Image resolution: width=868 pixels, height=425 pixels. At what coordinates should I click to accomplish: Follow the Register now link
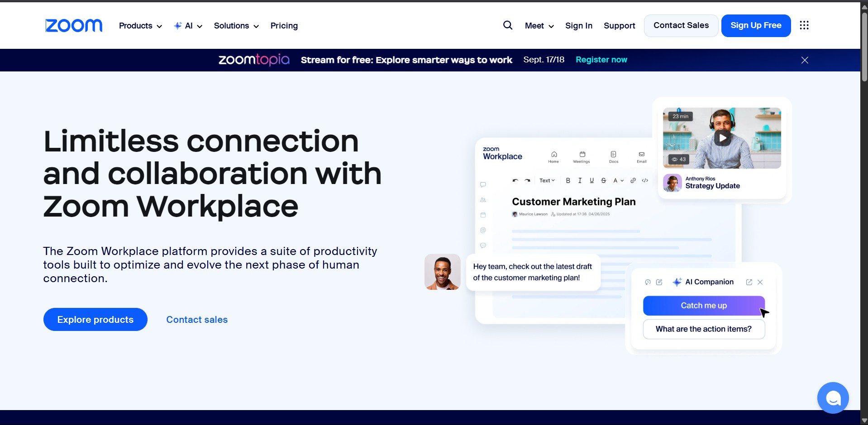point(601,60)
